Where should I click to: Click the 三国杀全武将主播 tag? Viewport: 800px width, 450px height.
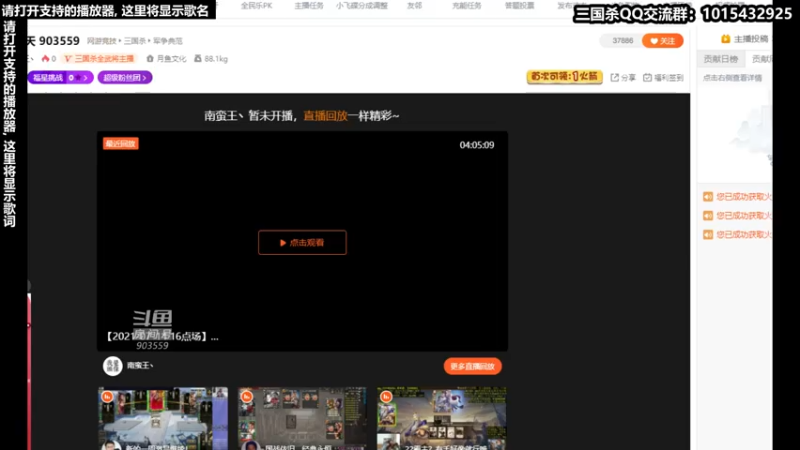[99, 59]
